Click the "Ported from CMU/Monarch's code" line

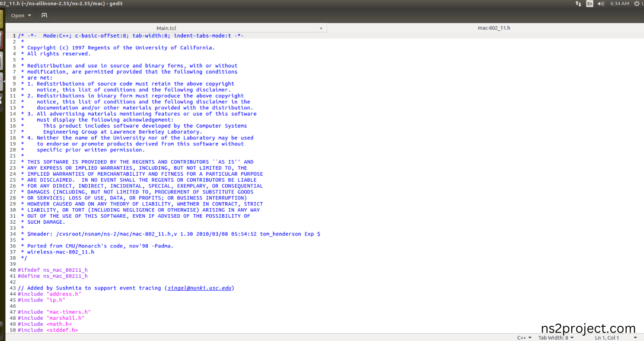point(97,246)
